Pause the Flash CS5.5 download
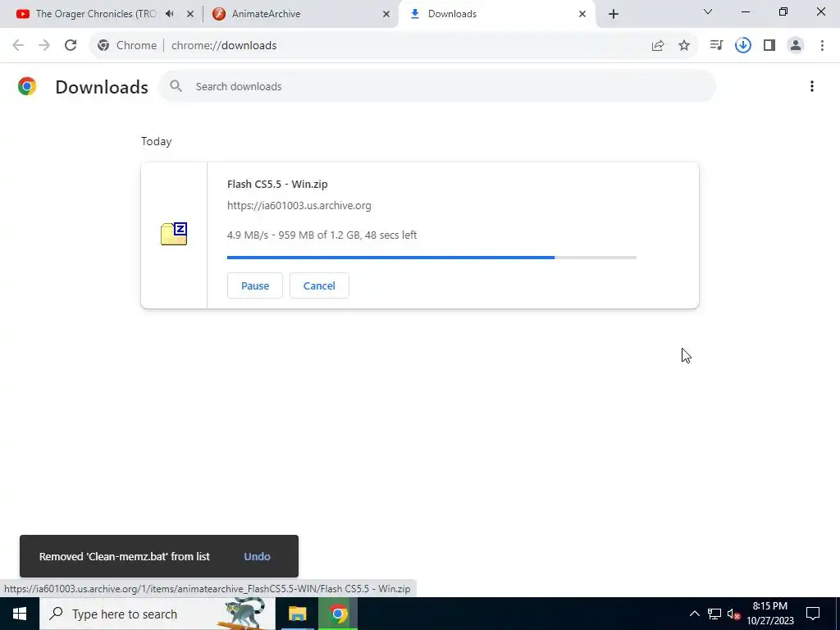The height and width of the screenshot is (630, 840). click(x=255, y=285)
